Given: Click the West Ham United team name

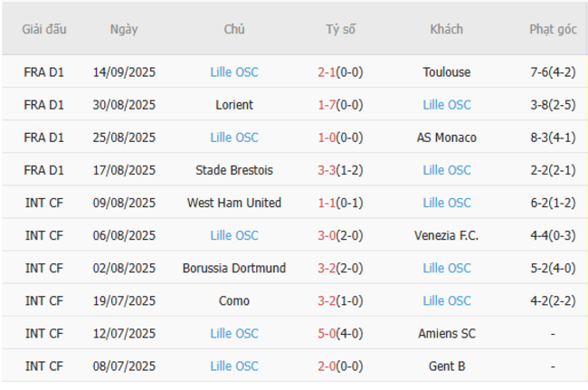Looking at the screenshot, I should click(234, 203).
